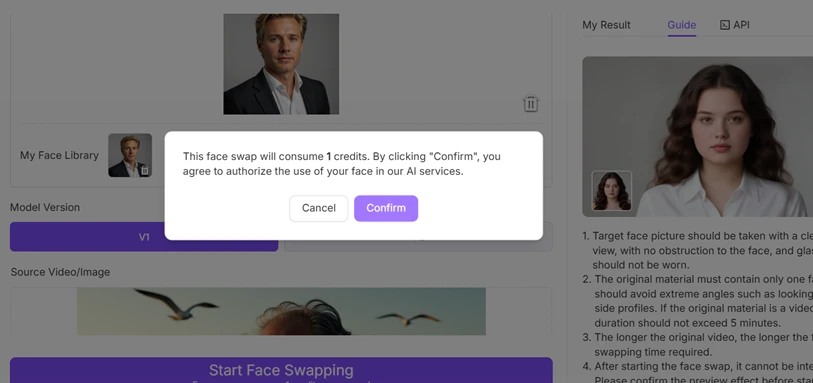Confirm the face swap credit usage

pos(386,208)
